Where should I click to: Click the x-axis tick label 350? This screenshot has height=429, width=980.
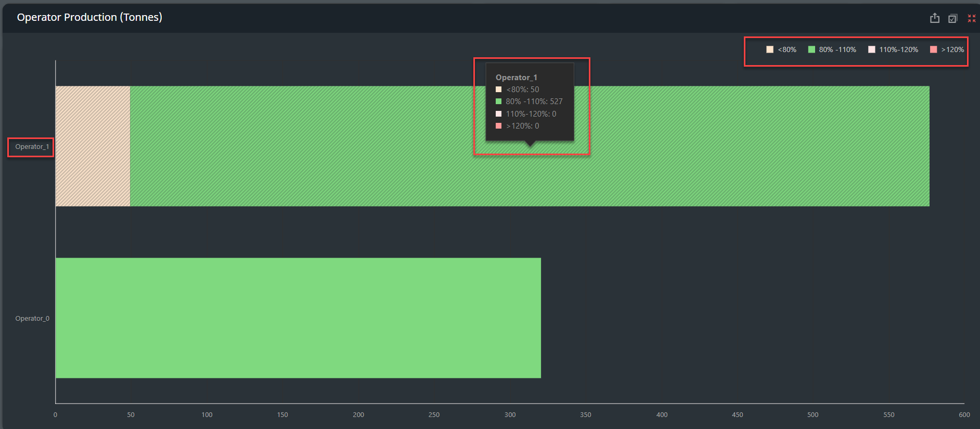[586, 415]
